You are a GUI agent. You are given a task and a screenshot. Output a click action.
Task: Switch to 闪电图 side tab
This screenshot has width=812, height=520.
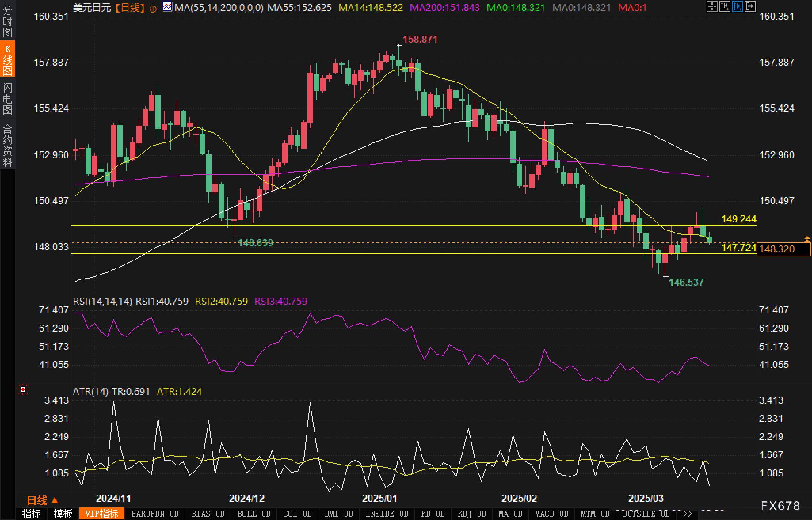tap(8, 98)
